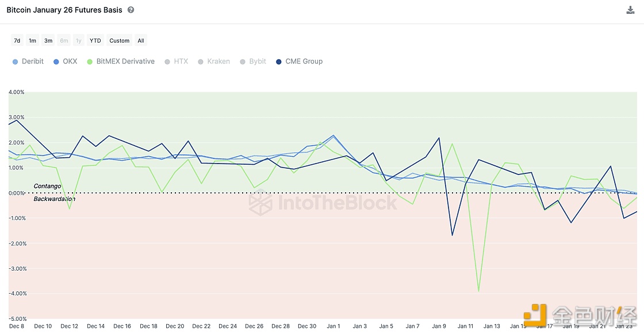Click the CME Group dark blue dot

[x=278, y=62]
